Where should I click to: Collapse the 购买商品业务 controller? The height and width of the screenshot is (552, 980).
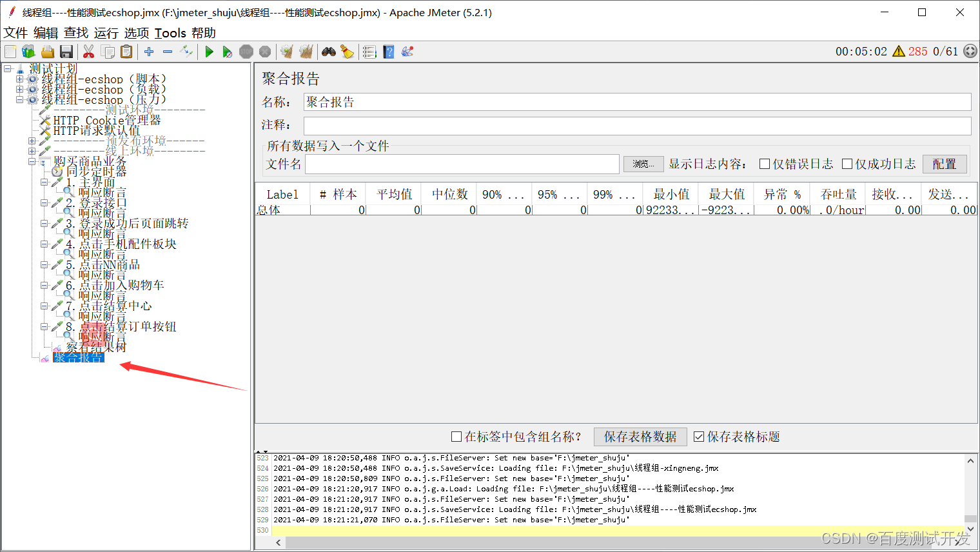tap(32, 162)
